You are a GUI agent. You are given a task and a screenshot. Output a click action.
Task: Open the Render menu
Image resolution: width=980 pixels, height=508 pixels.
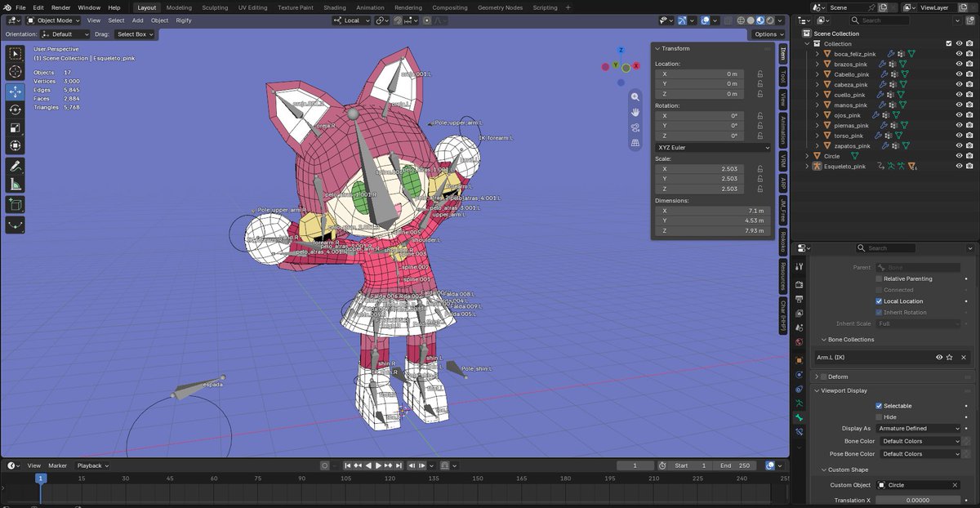(60, 7)
